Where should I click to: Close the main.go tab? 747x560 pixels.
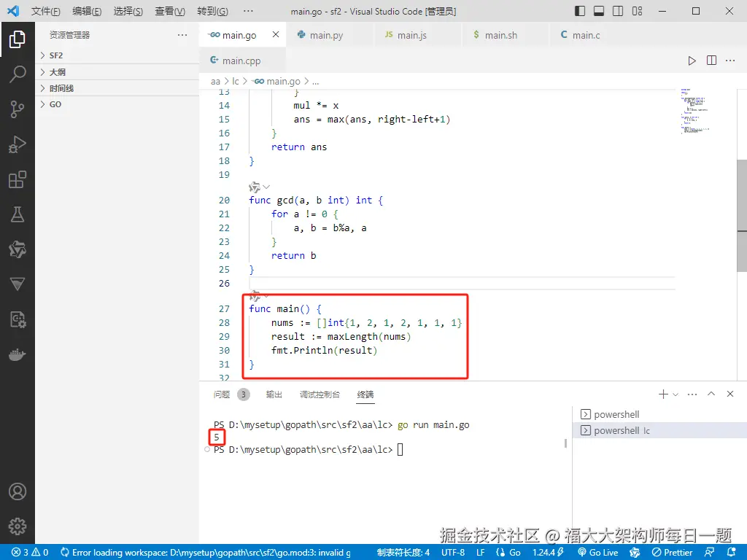coord(275,35)
